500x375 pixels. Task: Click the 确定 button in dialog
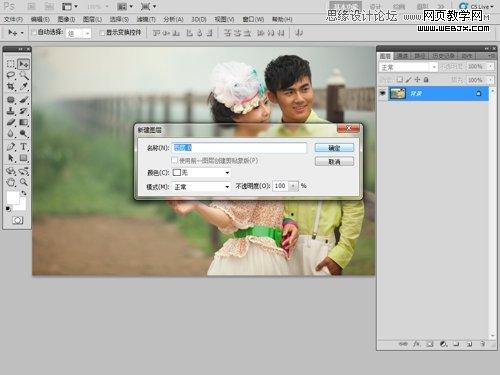334,148
